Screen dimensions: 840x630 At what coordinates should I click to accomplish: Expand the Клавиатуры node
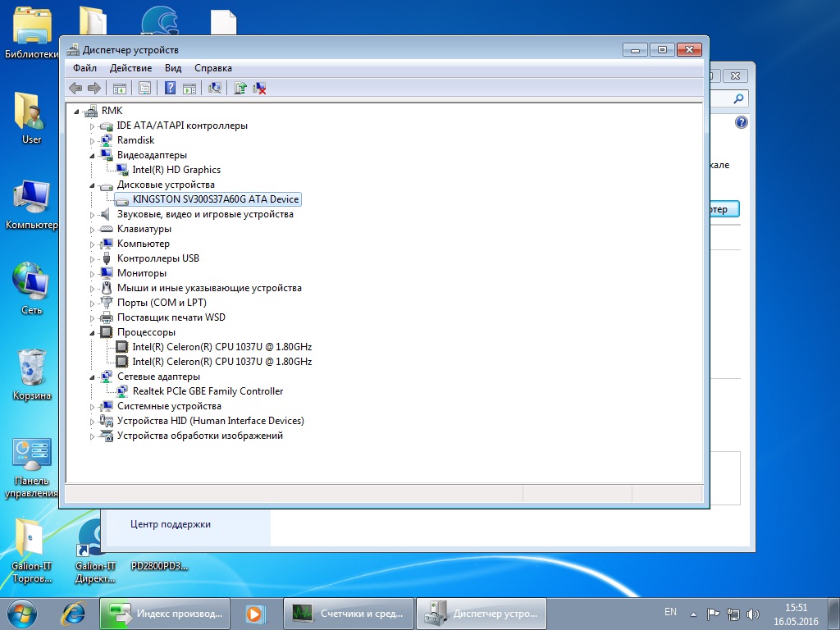point(92,230)
